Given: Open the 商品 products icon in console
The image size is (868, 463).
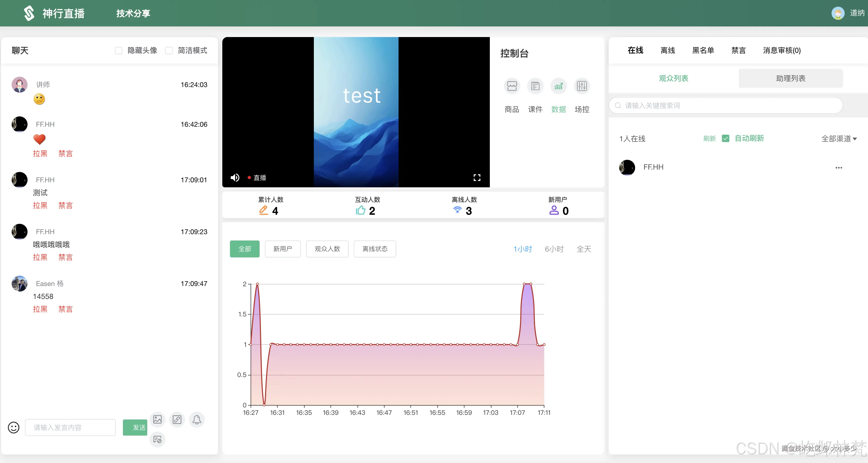Looking at the screenshot, I should point(512,86).
